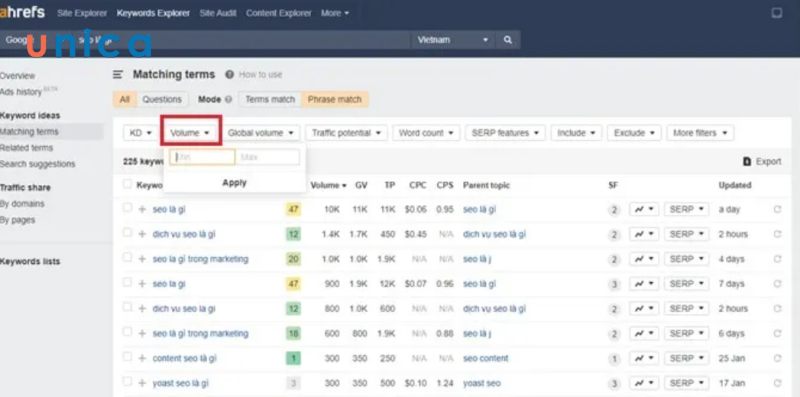The width and height of the screenshot is (800, 397).
Task: Open parent topic 'yoast seo' link
Action: click(x=482, y=383)
